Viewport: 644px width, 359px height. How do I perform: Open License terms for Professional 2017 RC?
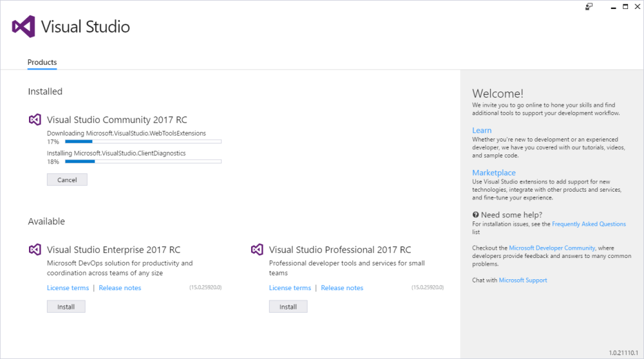(290, 288)
